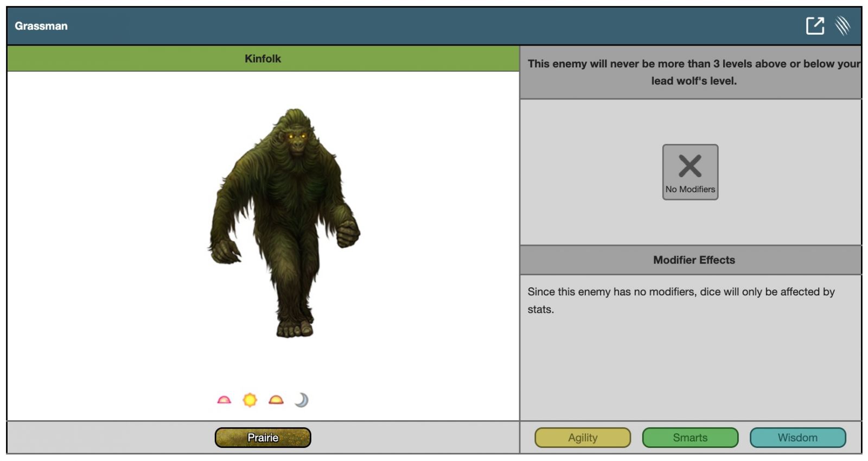The width and height of the screenshot is (868, 461).
Task: Click the no-modifiers dice description text
Action: [681, 300]
